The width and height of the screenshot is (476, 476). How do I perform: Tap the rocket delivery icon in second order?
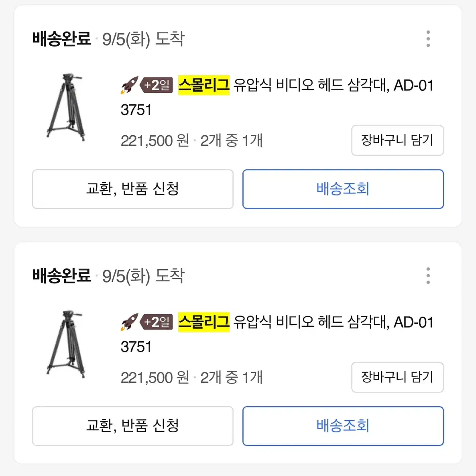129,322
